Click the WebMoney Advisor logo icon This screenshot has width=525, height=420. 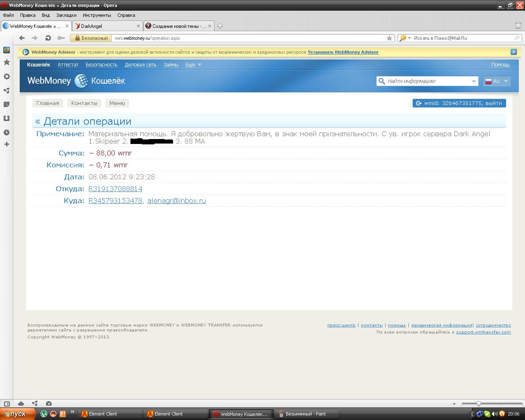[26, 52]
